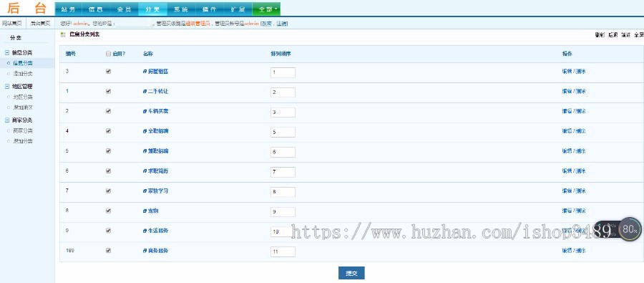Go to 后台首页 tab
The height and width of the screenshot is (283, 644).
(x=40, y=24)
